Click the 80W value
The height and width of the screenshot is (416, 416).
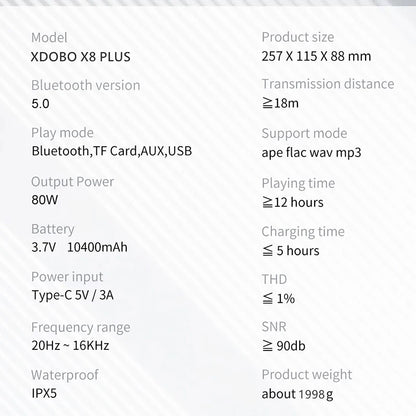(45, 200)
